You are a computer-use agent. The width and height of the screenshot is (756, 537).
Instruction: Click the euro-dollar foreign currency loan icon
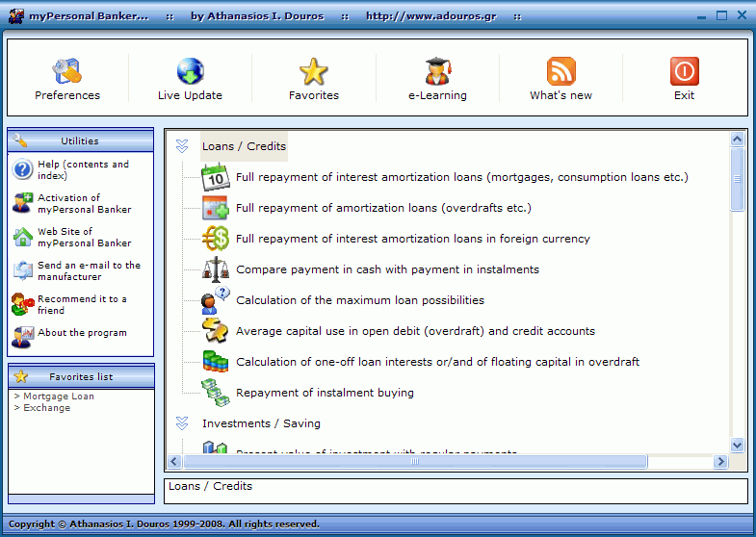[215, 239]
